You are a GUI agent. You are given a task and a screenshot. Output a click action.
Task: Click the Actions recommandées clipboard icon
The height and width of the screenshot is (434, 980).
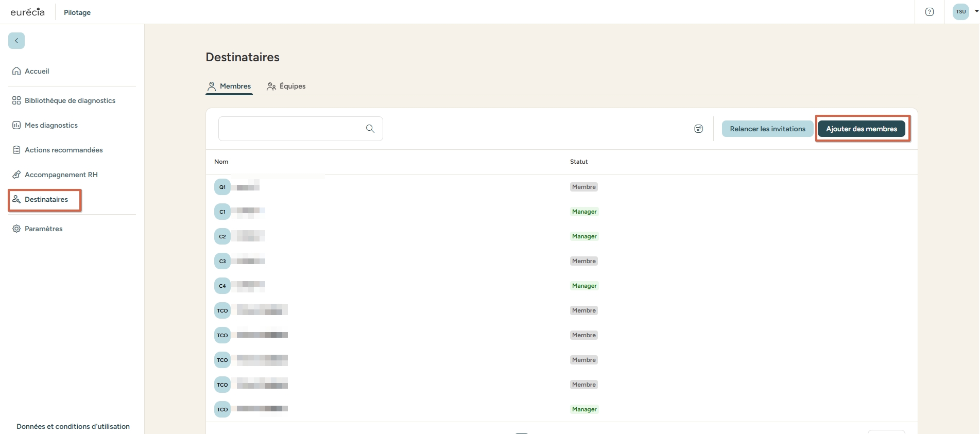tap(16, 150)
